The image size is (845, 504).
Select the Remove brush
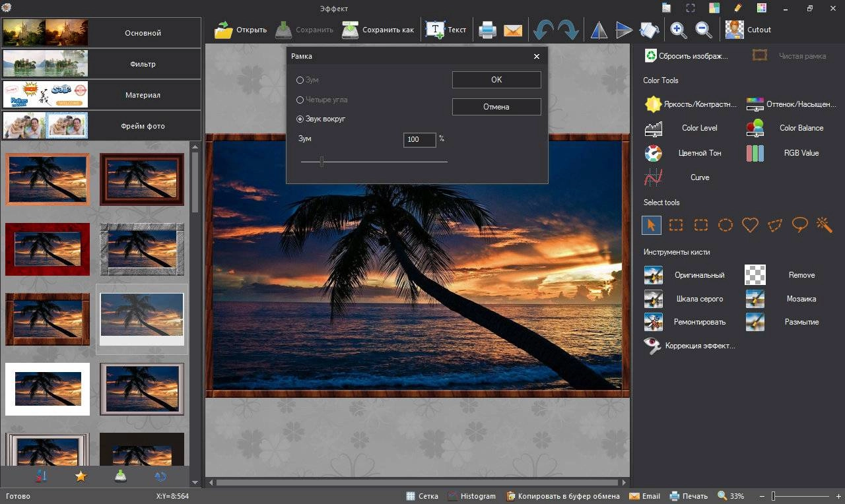[x=781, y=275]
